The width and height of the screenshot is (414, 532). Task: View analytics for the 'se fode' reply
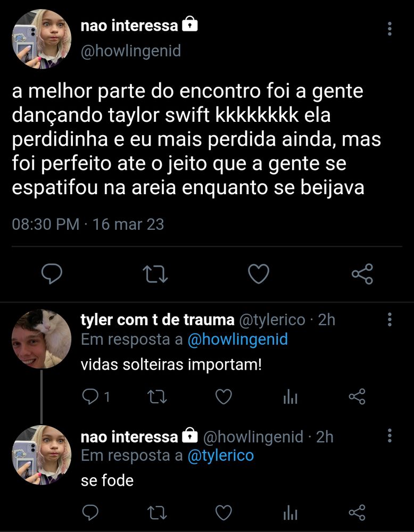pos(291,513)
